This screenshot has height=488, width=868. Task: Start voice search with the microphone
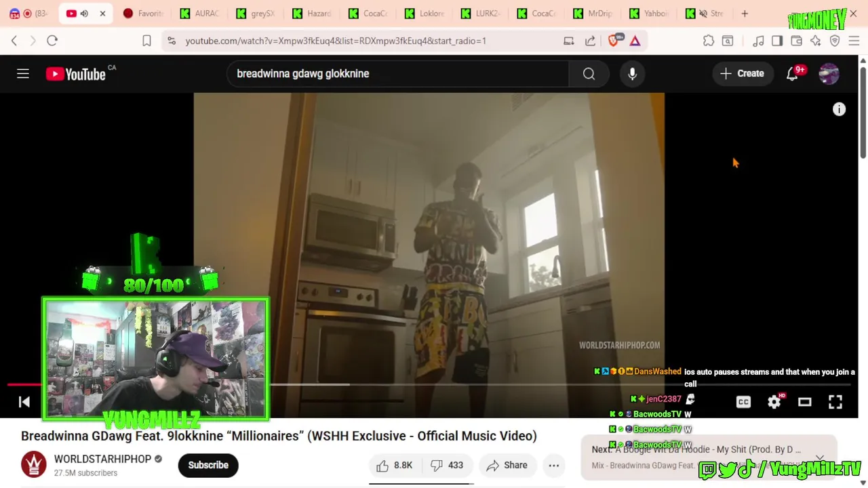632,73
